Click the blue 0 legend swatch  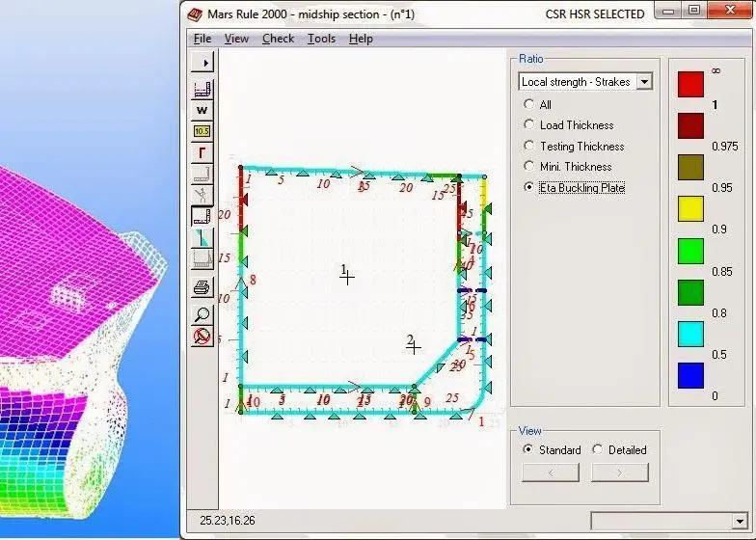[x=690, y=375]
